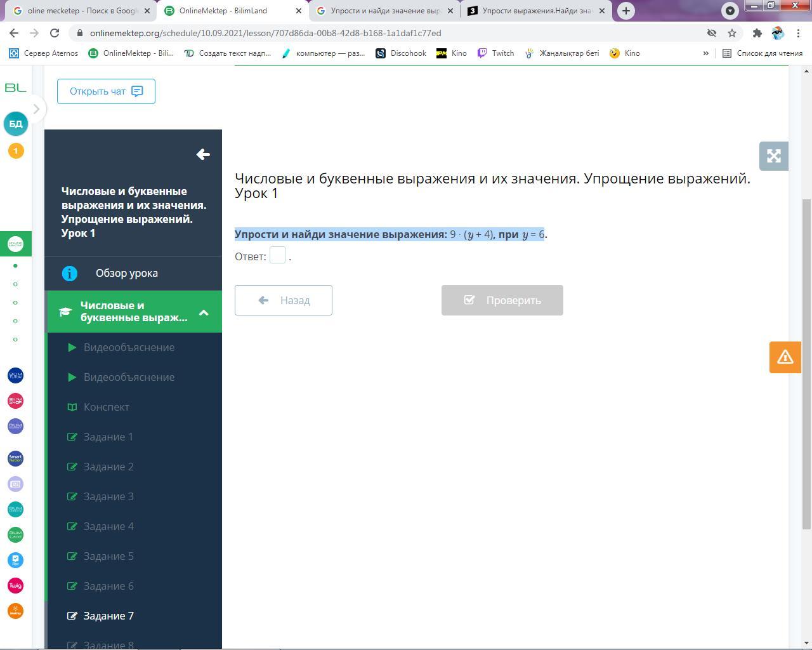Viewport: 812px width, 650px height.
Task: Open Жаңалықтар беті bookmark
Action: 562,53
